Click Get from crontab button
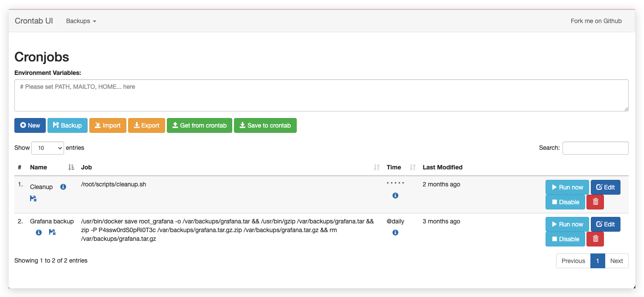The width and height of the screenshot is (644, 297). pos(200,125)
